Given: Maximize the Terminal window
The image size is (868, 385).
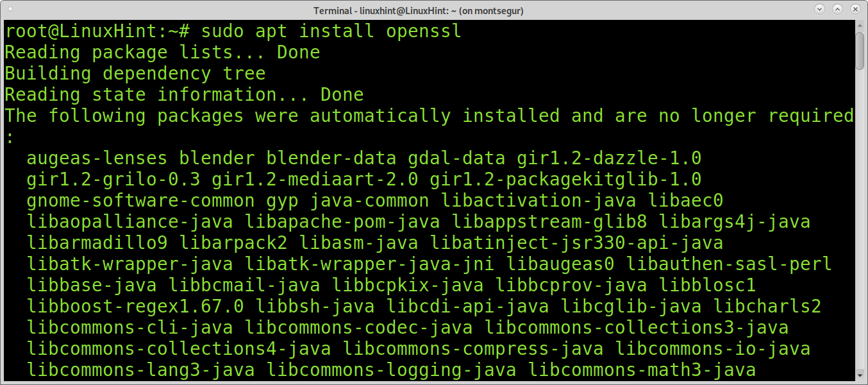Looking at the screenshot, I should (x=837, y=10).
